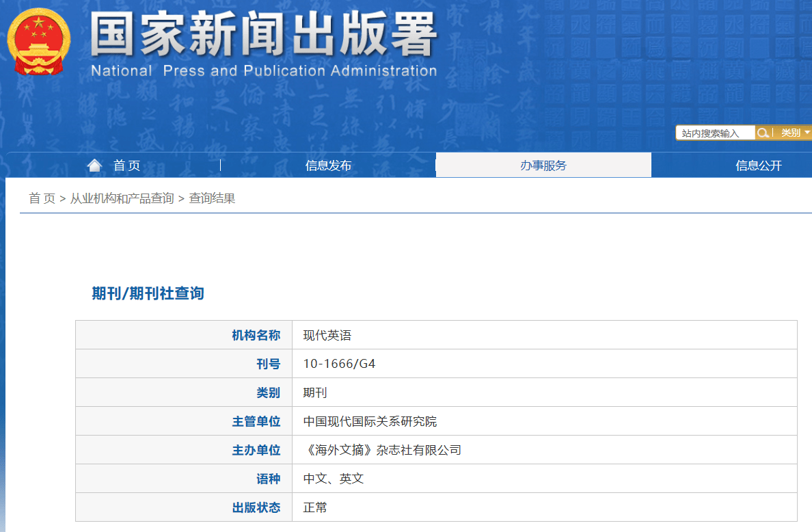Open 从业机构和产品查询 breadcrumb link
The image size is (812, 532).
pyautogui.click(x=122, y=198)
